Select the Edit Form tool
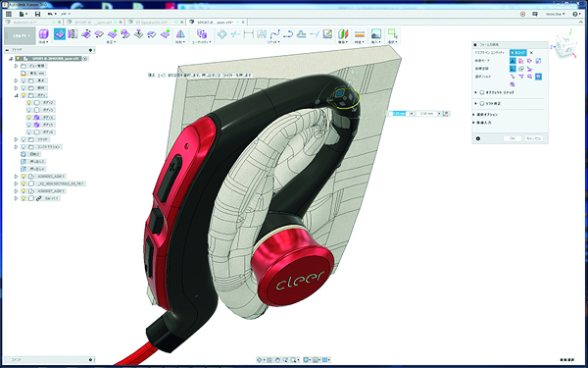Viewport: 588px width, 368px height. (x=60, y=34)
